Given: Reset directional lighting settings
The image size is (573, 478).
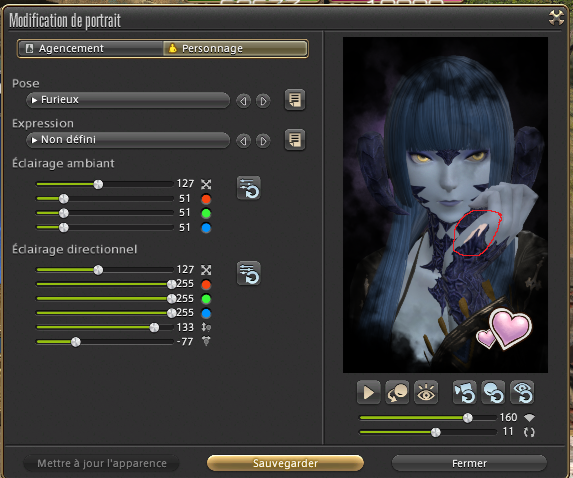Looking at the screenshot, I should (248, 273).
